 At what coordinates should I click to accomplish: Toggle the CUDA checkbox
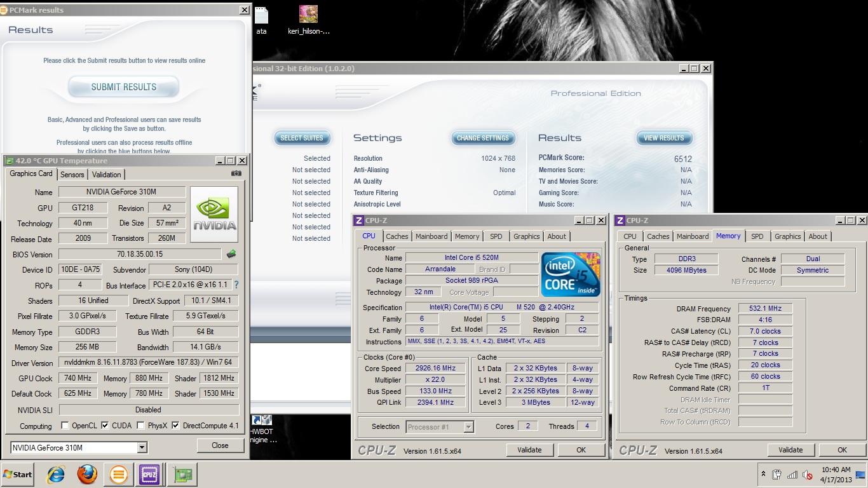click(x=105, y=425)
